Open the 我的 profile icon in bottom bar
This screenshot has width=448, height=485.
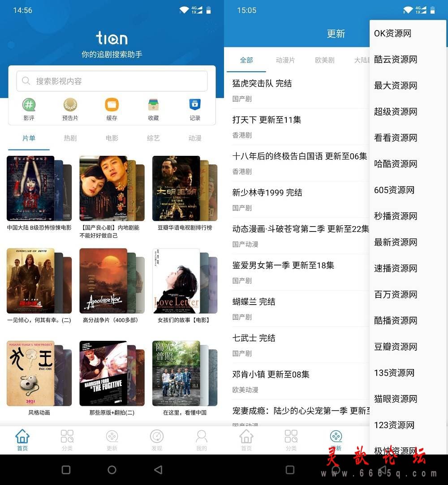point(202,437)
